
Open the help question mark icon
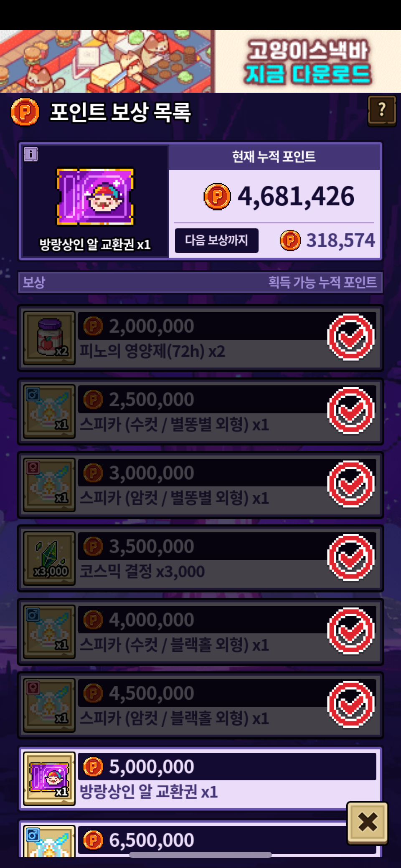click(382, 111)
